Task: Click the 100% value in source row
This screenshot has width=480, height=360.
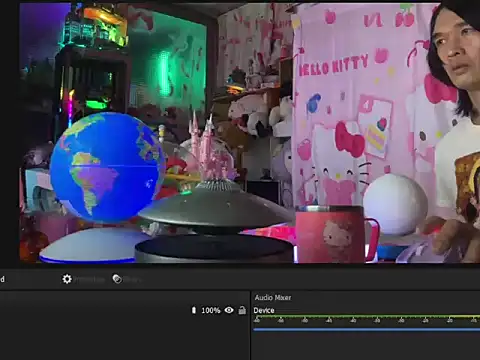Action: point(211,310)
